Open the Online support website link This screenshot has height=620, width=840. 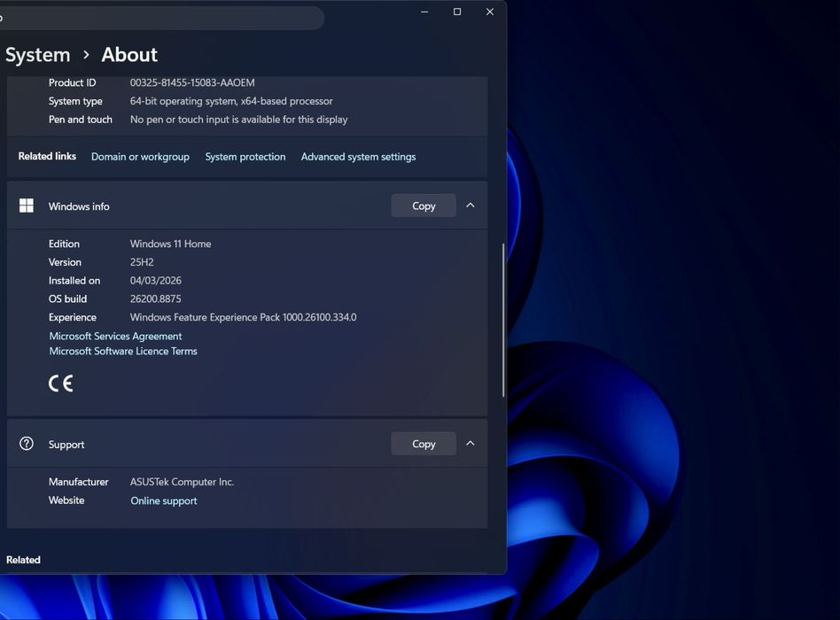coord(164,500)
